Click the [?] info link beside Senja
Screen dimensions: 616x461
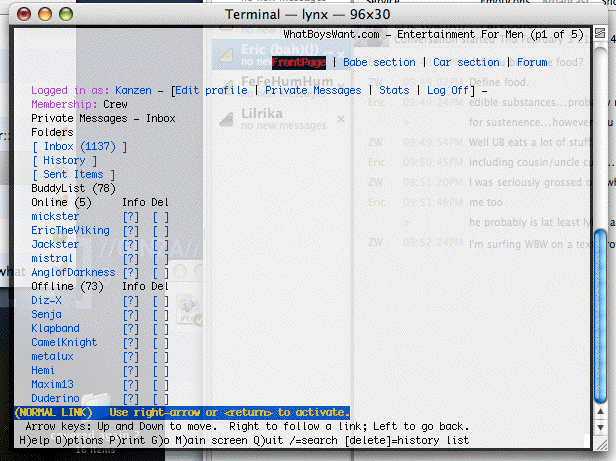point(130,314)
